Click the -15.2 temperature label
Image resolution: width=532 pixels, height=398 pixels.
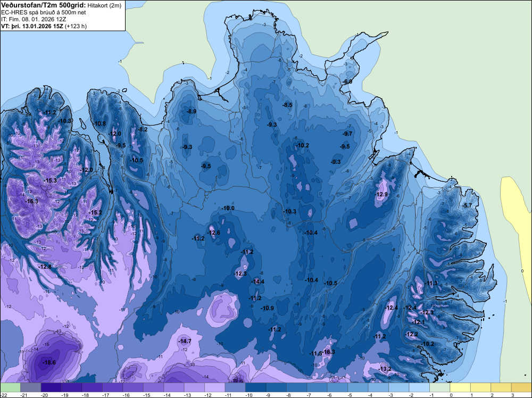[95, 212]
